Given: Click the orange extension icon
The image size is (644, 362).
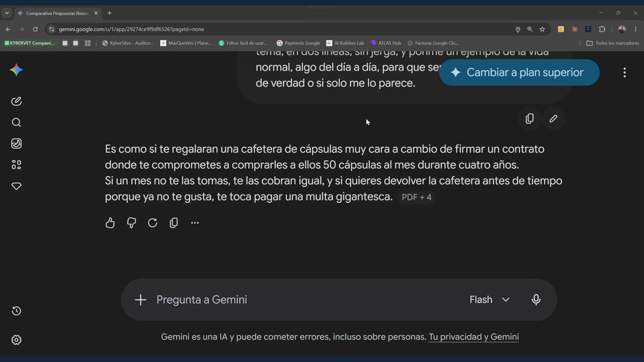Looking at the screenshot, I should point(561,29).
